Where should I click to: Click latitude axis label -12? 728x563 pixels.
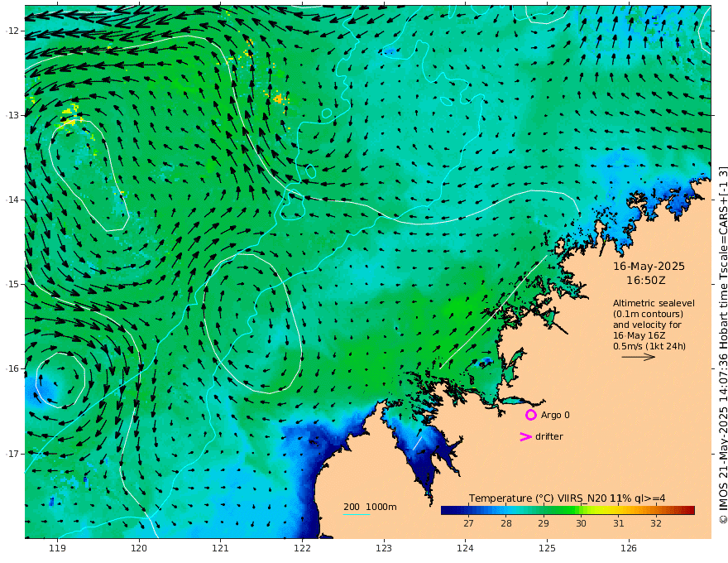pos(12,31)
